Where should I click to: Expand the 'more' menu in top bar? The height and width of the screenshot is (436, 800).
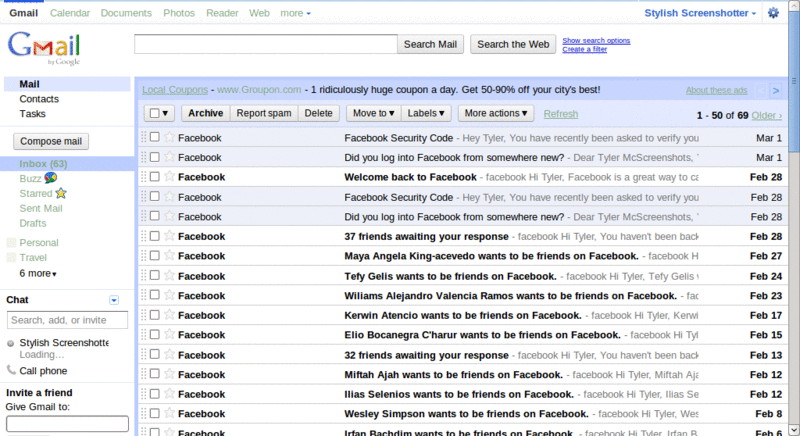295,13
